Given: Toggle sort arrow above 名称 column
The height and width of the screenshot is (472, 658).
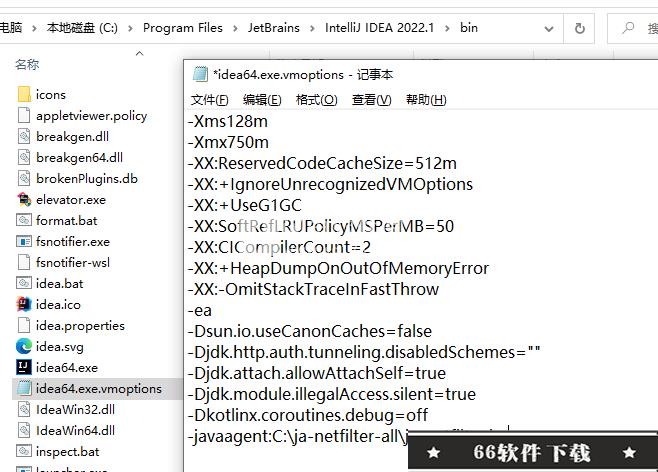Looking at the screenshot, I should coord(140,53).
